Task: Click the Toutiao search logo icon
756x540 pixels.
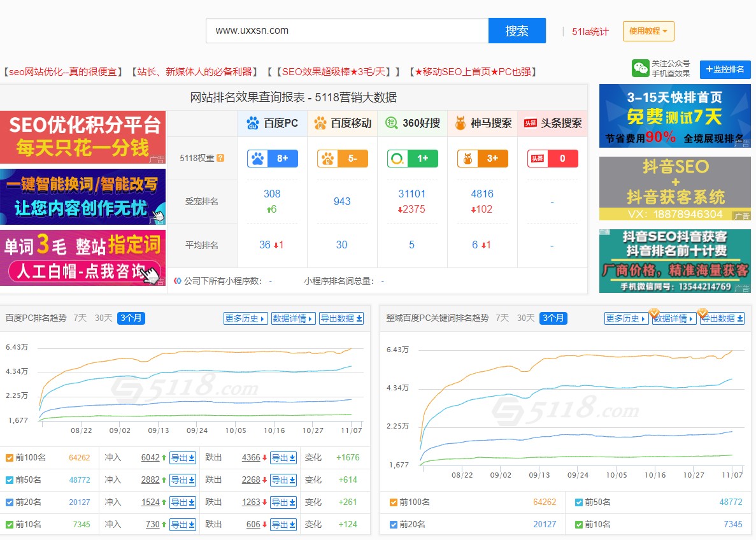Action: coord(531,124)
